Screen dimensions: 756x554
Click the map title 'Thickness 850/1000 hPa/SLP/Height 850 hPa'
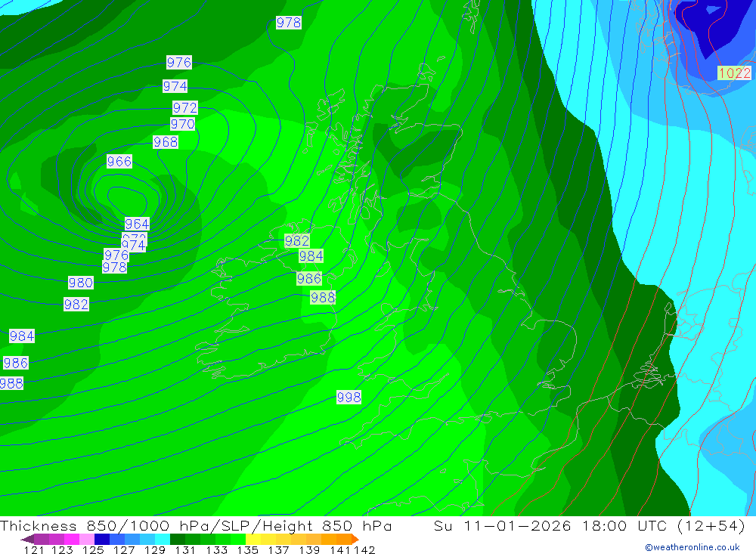click(196, 526)
